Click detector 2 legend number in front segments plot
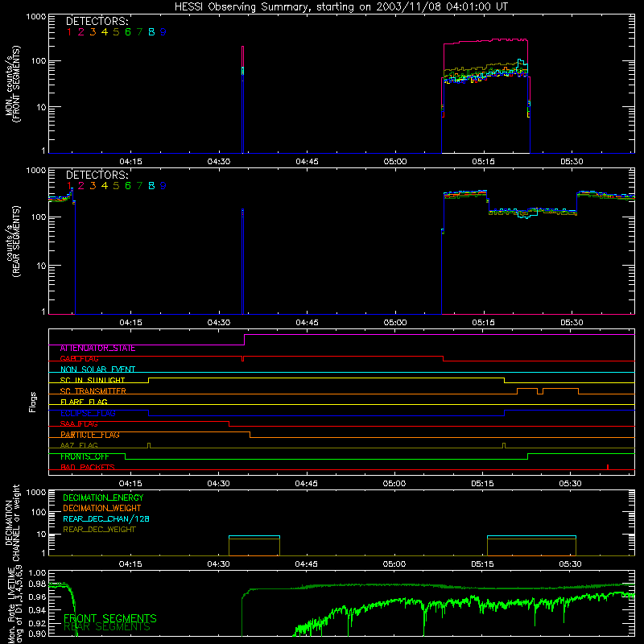This screenshot has height=644, width=644. pos(81,32)
